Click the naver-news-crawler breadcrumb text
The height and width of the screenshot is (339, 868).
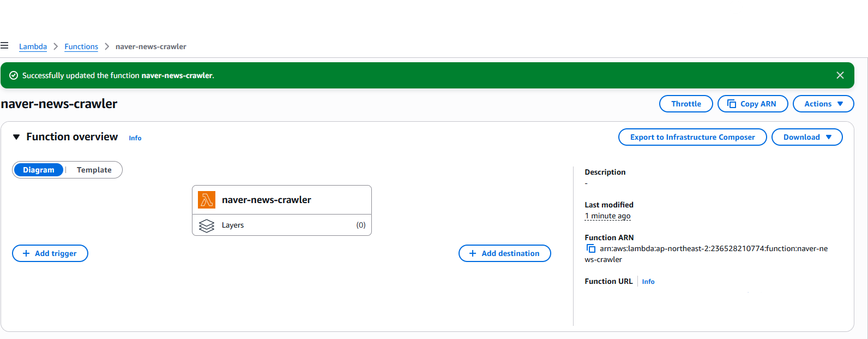(151, 46)
